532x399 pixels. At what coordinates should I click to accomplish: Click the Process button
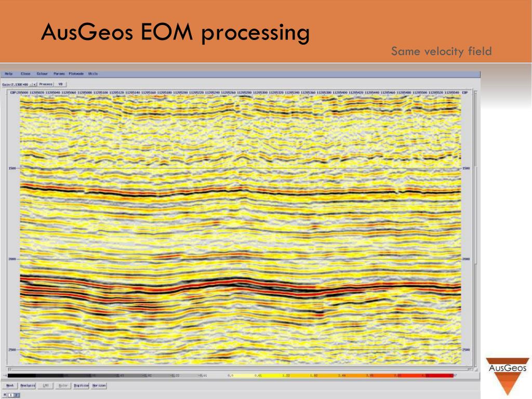(46, 84)
